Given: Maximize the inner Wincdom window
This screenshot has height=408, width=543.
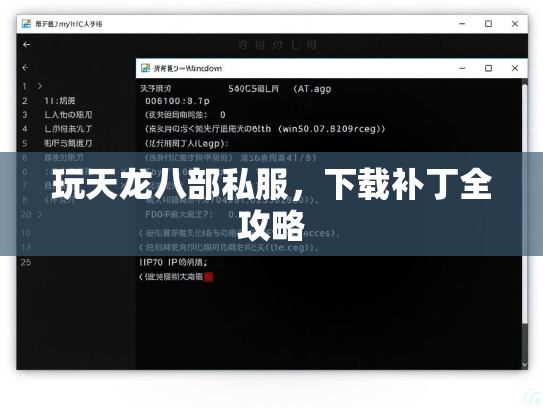Looking at the screenshot, I should coord(488,68).
